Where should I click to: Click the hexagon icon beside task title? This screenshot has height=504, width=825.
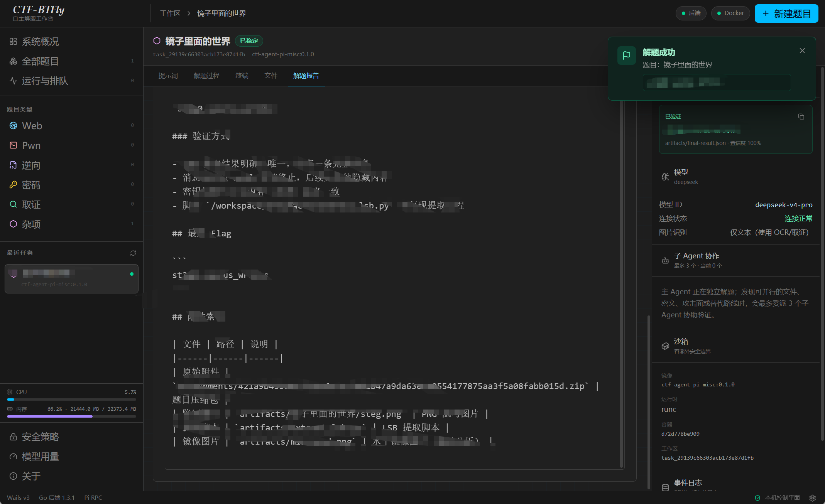click(157, 41)
